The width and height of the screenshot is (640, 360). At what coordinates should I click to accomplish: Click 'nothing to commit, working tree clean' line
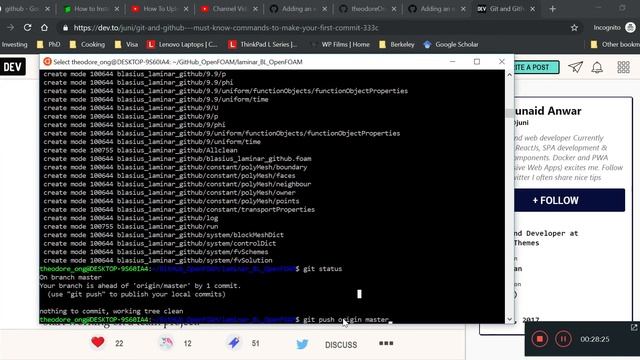(111, 311)
